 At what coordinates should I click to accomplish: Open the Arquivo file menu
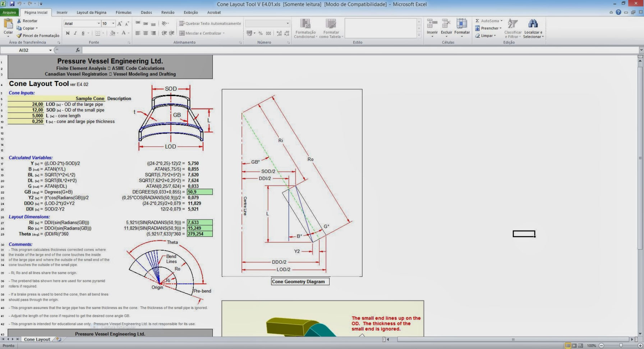9,12
